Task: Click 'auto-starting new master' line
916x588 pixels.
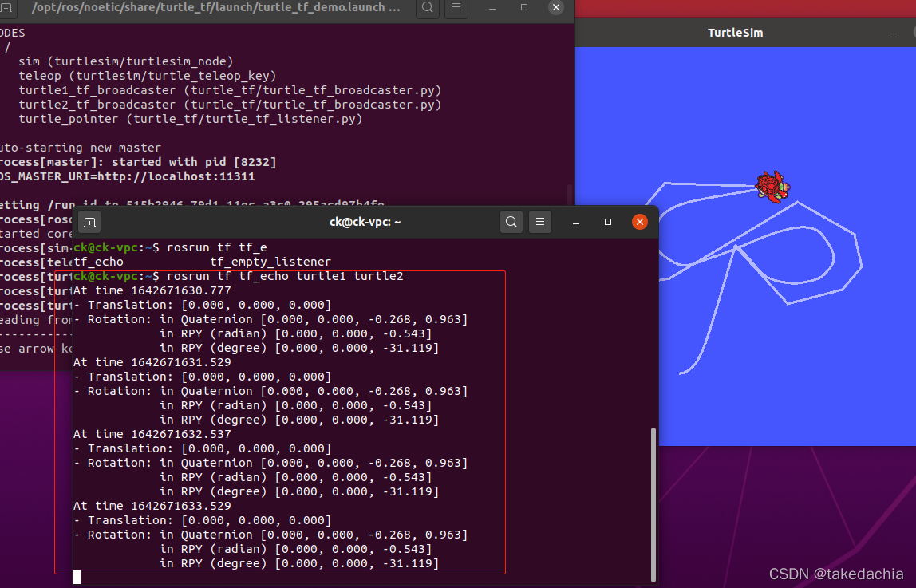Action: 80,148
